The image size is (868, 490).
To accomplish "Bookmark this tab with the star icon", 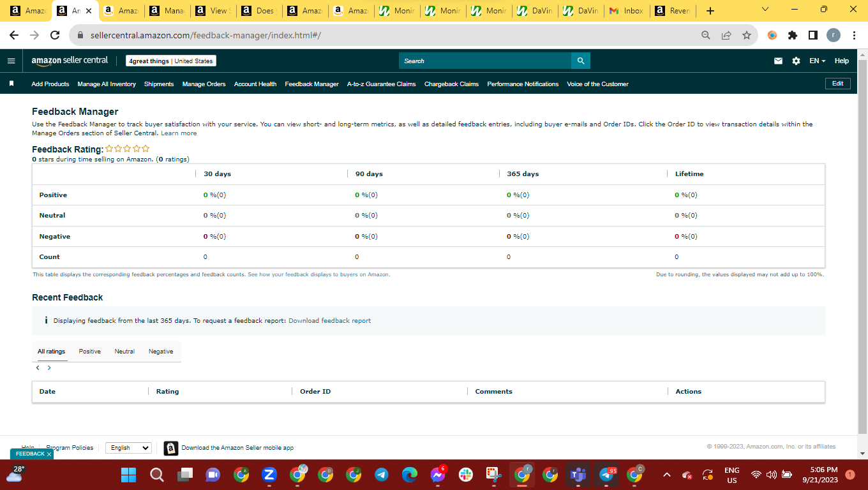I will (x=747, y=35).
